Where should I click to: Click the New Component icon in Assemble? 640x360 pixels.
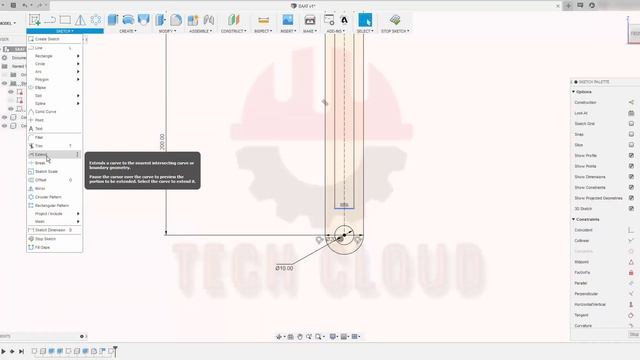point(193,20)
